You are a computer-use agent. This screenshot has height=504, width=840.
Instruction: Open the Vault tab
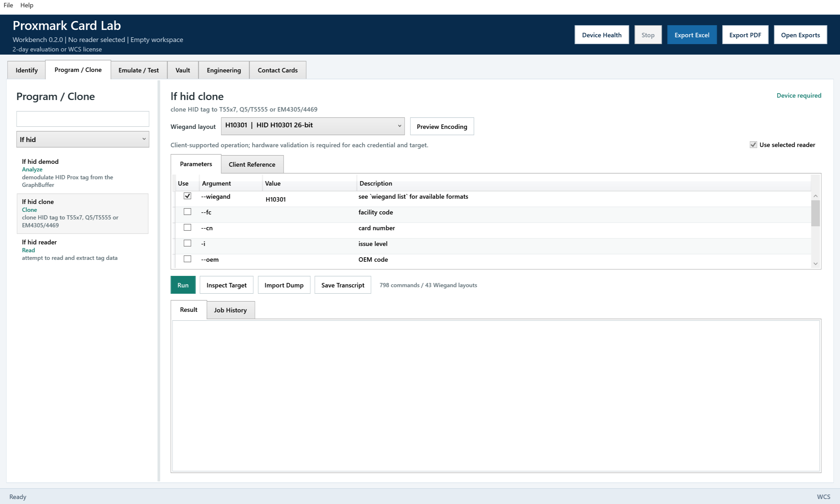(x=183, y=70)
